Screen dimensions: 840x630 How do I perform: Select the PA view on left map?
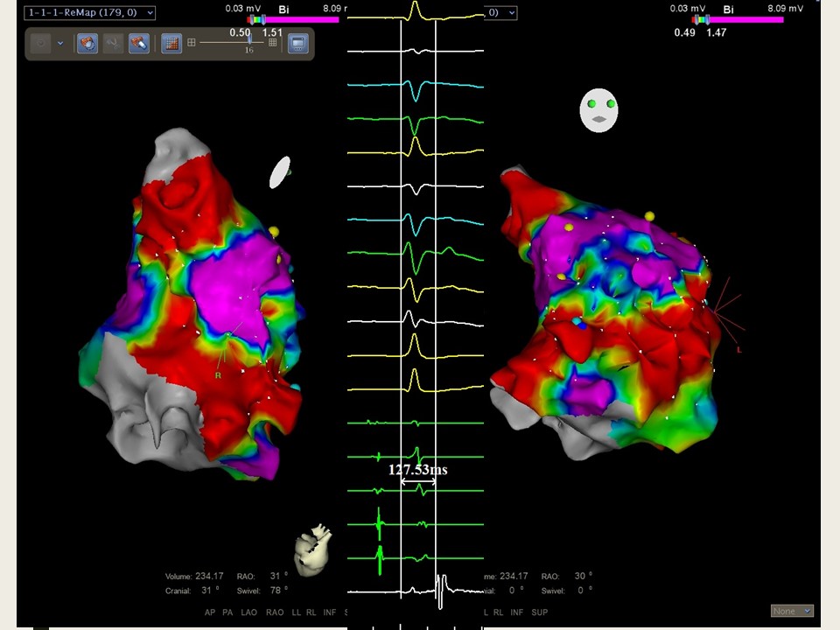[227, 612]
